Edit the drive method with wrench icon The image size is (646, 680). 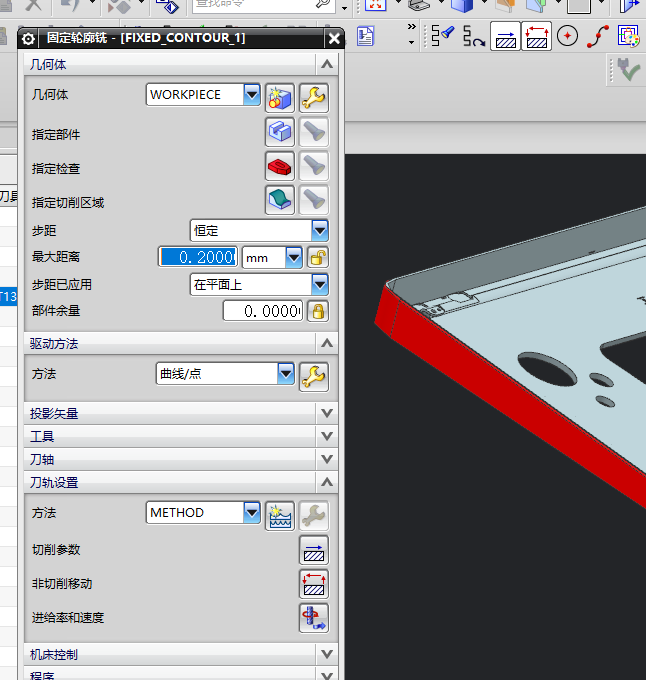pos(313,377)
